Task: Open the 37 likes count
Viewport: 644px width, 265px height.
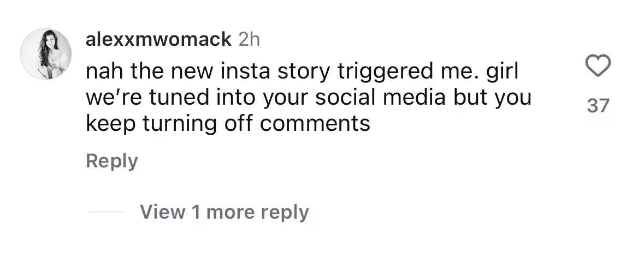Action: 598,105
